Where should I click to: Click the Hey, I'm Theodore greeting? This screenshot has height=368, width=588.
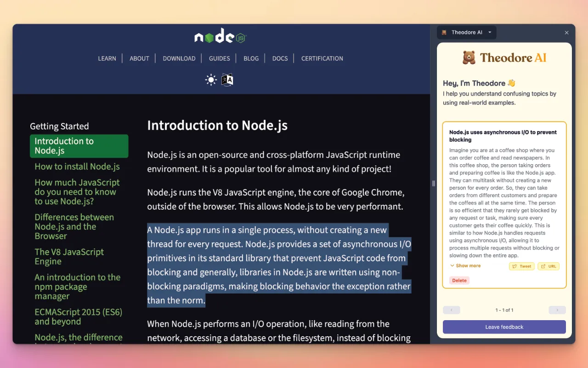[479, 83]
